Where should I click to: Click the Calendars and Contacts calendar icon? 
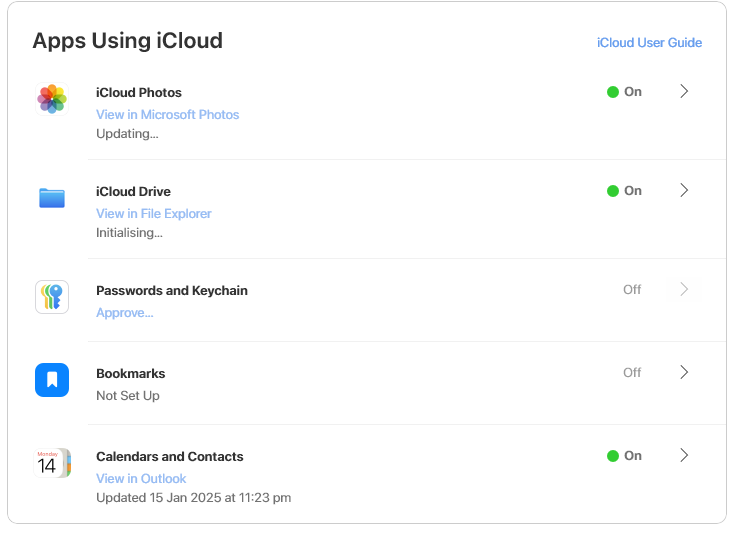pyautogui.click(x=52, y=463)
